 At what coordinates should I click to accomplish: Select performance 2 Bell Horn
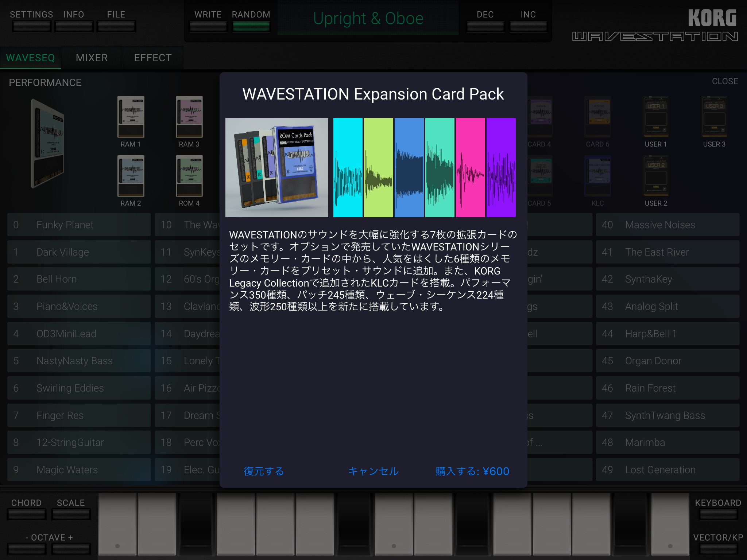pyautogui.click(x=79, y=279)
